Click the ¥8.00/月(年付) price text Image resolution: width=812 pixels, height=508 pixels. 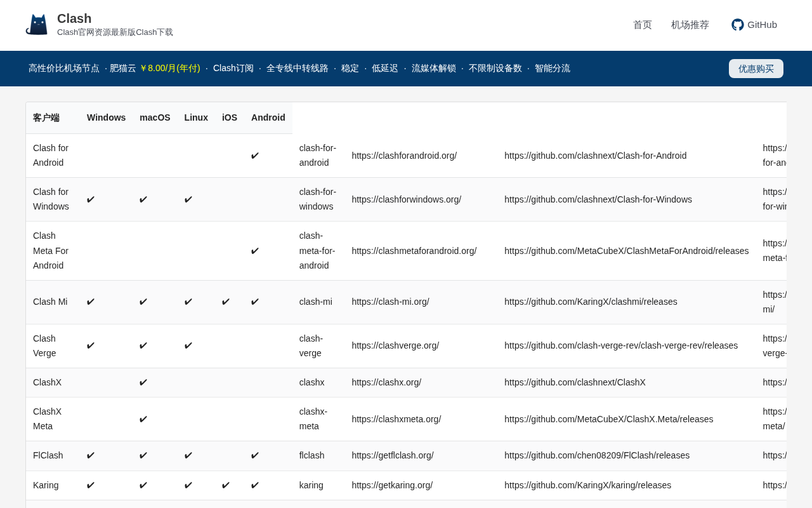170,69
